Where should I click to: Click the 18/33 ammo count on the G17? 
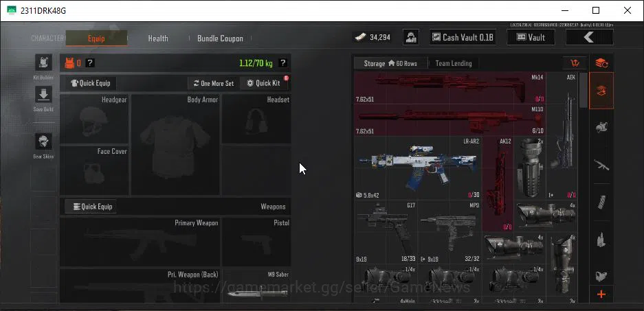[408, 260]
